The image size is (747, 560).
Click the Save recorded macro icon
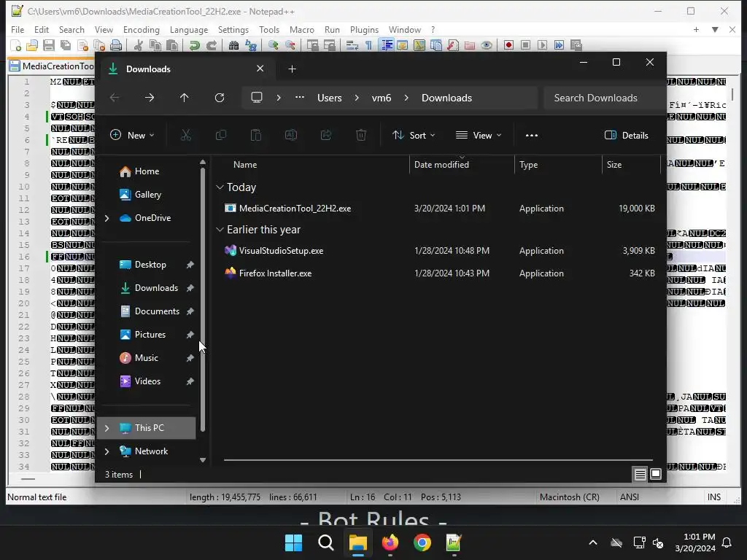(576, 45)
